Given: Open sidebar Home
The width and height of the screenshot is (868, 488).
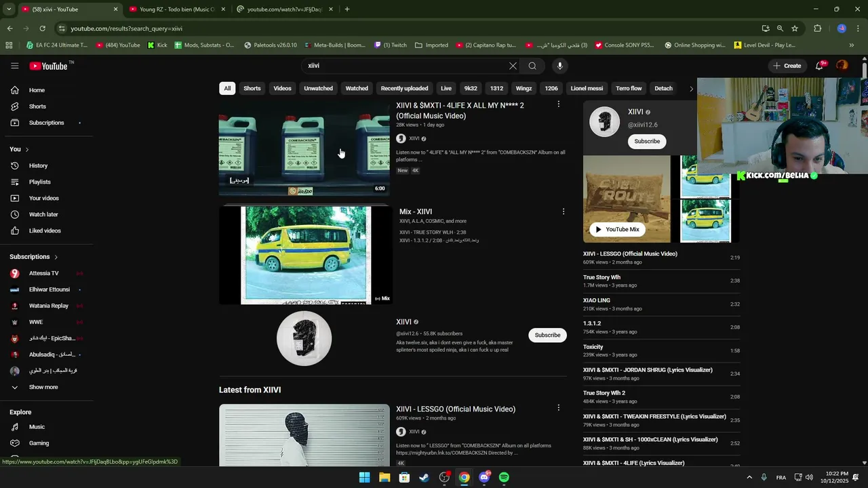Looking at the screenshot, I should click(37, 90).
